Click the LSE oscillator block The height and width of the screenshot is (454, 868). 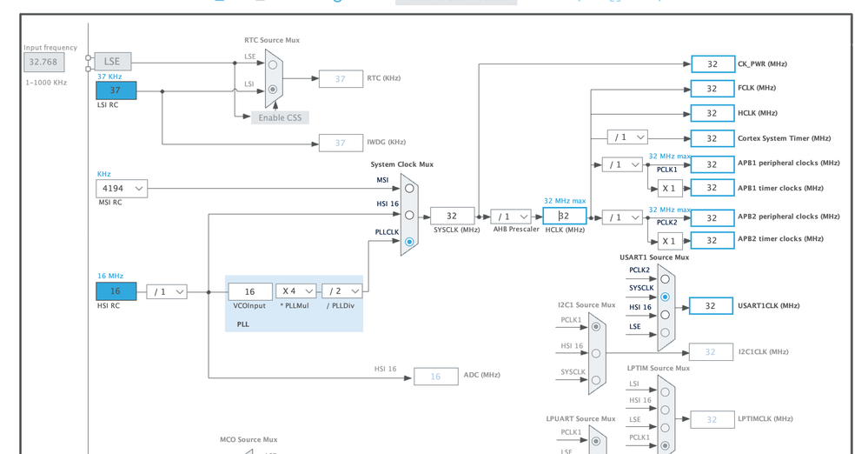point(112,61)
